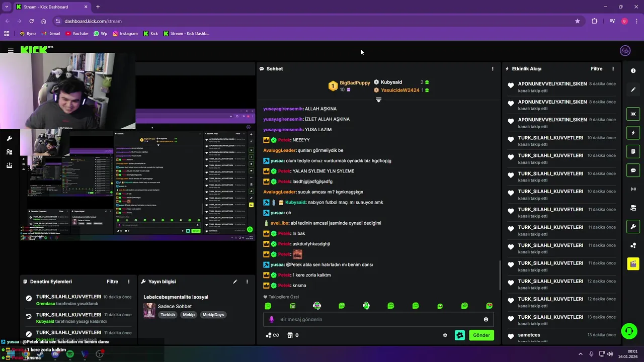Open the emoji picker in chat input
This screenshot has height=362, width=644.
[486, 319]
